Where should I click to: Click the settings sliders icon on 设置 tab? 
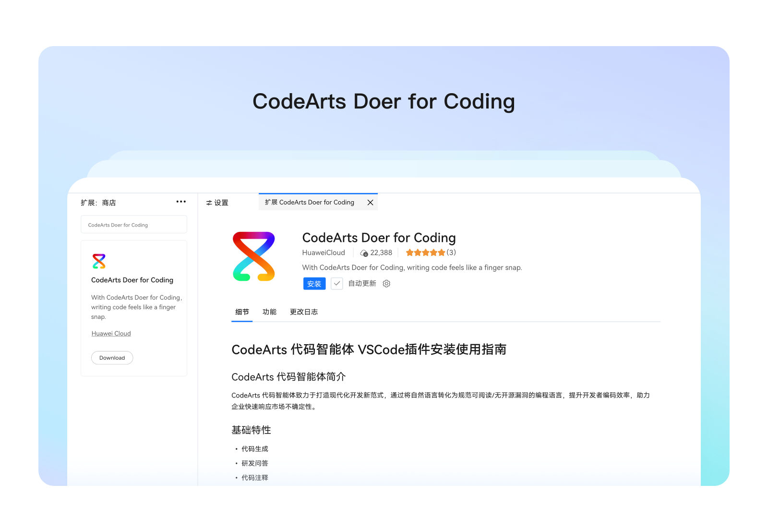click(209, 203)
